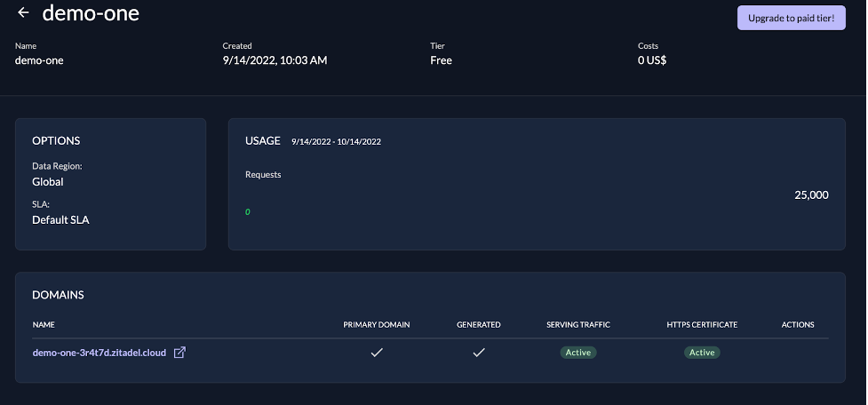Image resolution: width=868 pixels, height=405 pixels.
Task: Click the SERVING TRAFFIC column header
Action: [578, 325]
